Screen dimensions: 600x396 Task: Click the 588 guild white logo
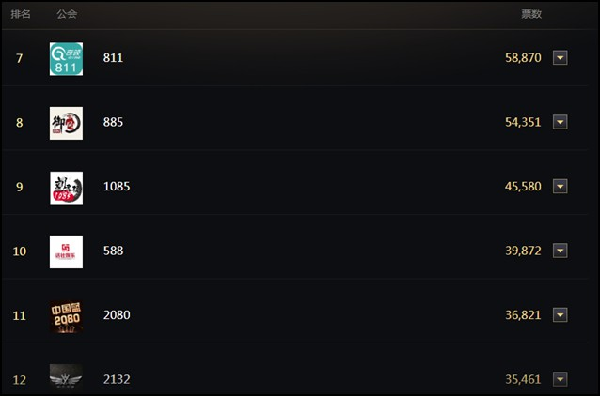coord(66,252)
